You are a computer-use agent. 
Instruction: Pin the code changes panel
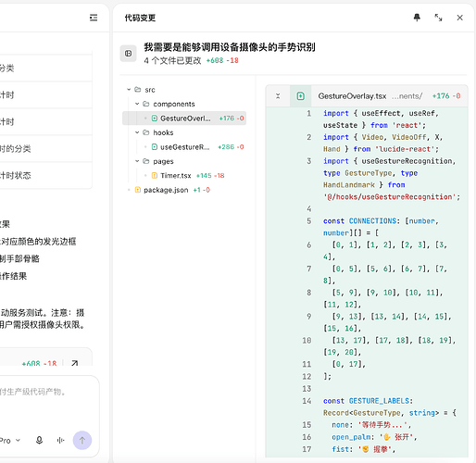click(x=417, y=18)
